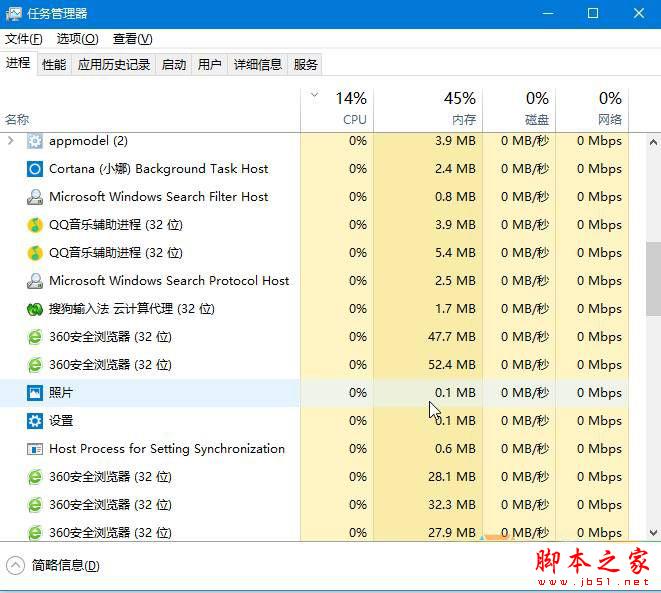The image size is (661, 593).
Task: Click the Search Protocol Host icon
Action: click(35, 281)
